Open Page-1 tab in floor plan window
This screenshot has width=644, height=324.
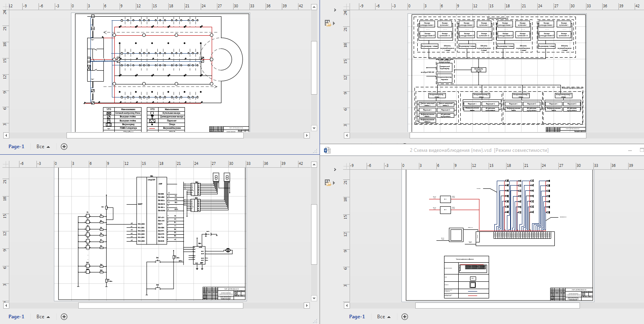tap(16, 147)
